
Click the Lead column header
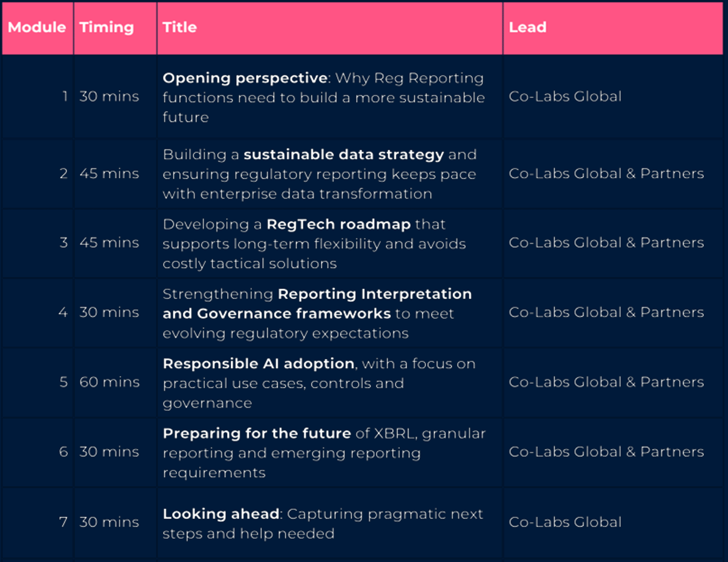(x=613, y=28)
